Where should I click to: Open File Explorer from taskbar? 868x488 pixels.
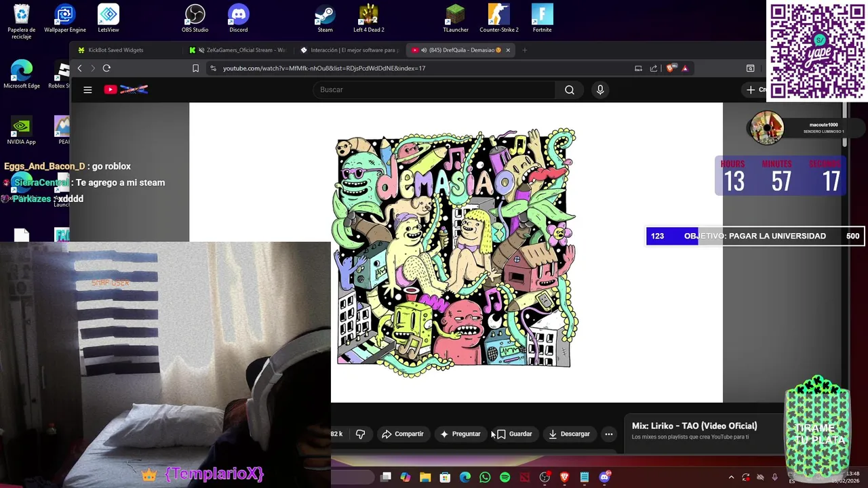click(425, 477)
